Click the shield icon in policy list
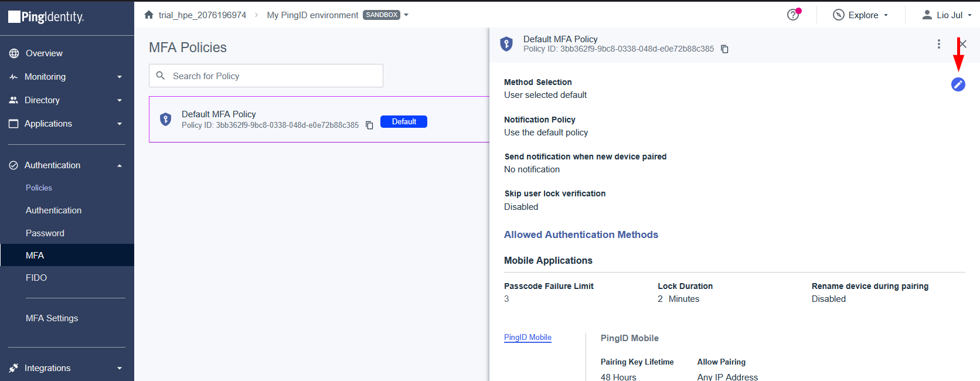Screen dimensions: 980x381 [x=166, y=120]
